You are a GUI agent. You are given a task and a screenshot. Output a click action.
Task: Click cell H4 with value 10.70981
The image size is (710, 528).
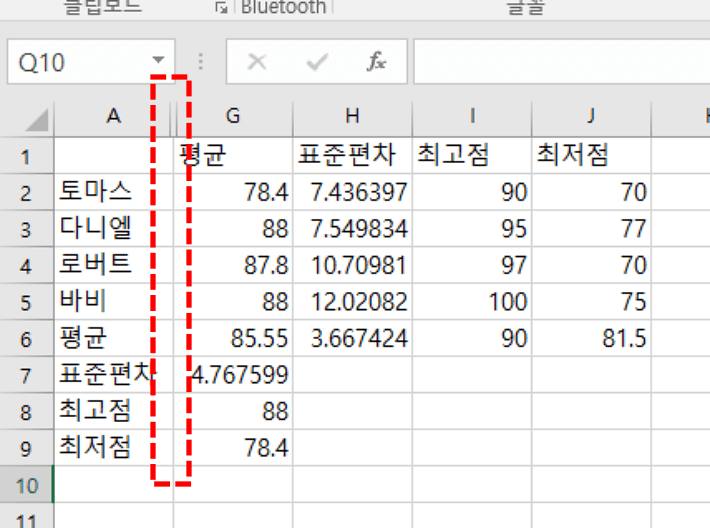[352, 265]
